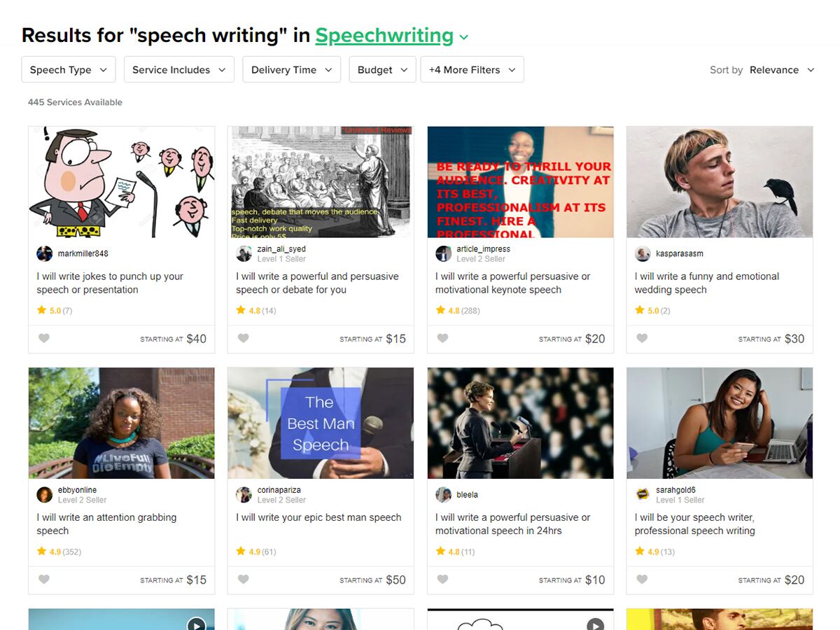This screenshot has height=630, width=840.
Task: Click ebbyonline profile avatar
Action: 45,495
